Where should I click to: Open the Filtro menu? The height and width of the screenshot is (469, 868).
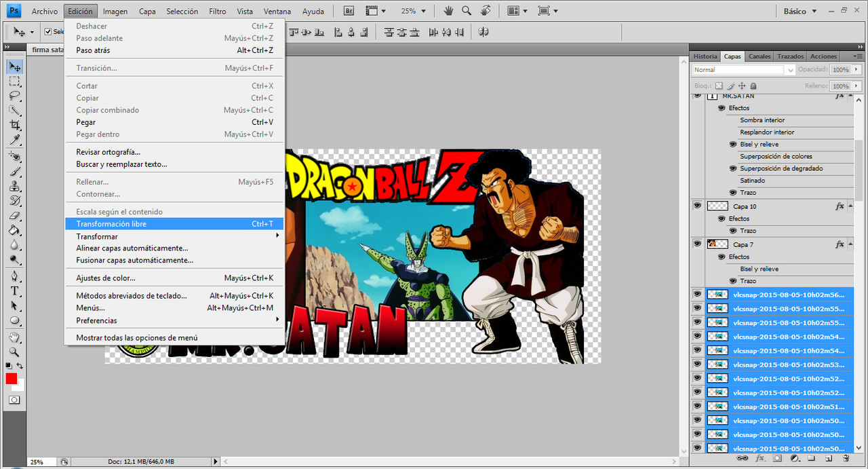[x=218, y=12]
